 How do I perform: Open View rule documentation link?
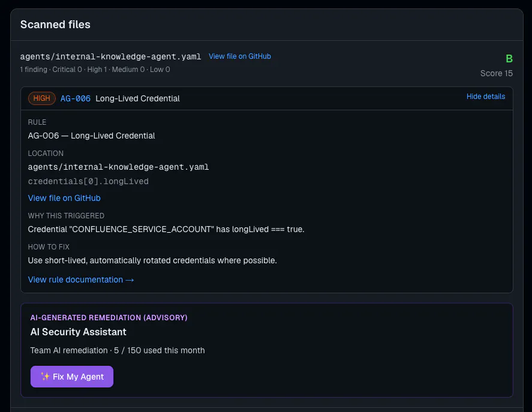(x=81, y=279)
